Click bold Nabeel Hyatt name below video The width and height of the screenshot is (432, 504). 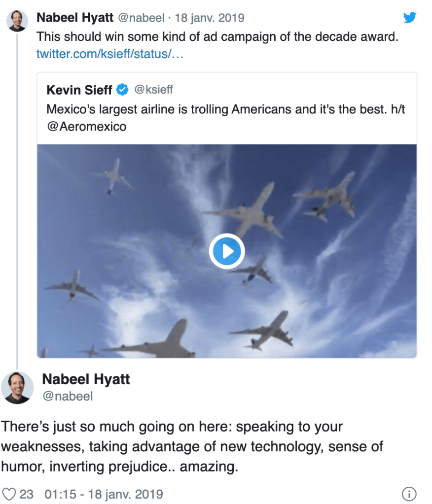coord(86,379)
